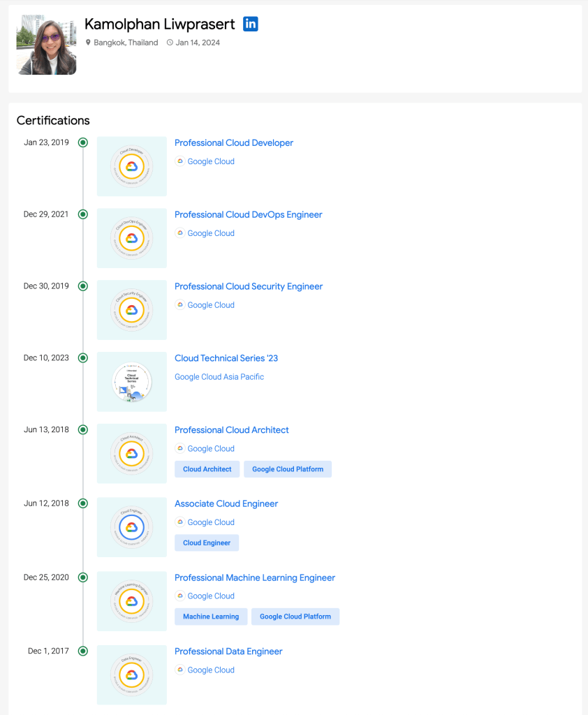588x715 pixels.
Task: Open the Professional Cloud Security Engineer link
Action: [249, 287]
